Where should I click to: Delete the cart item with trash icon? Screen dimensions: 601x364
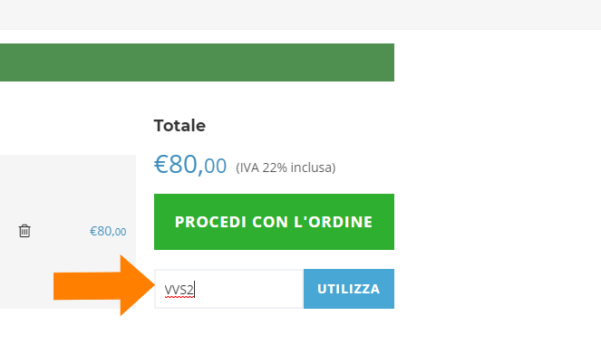click(24, 231)
